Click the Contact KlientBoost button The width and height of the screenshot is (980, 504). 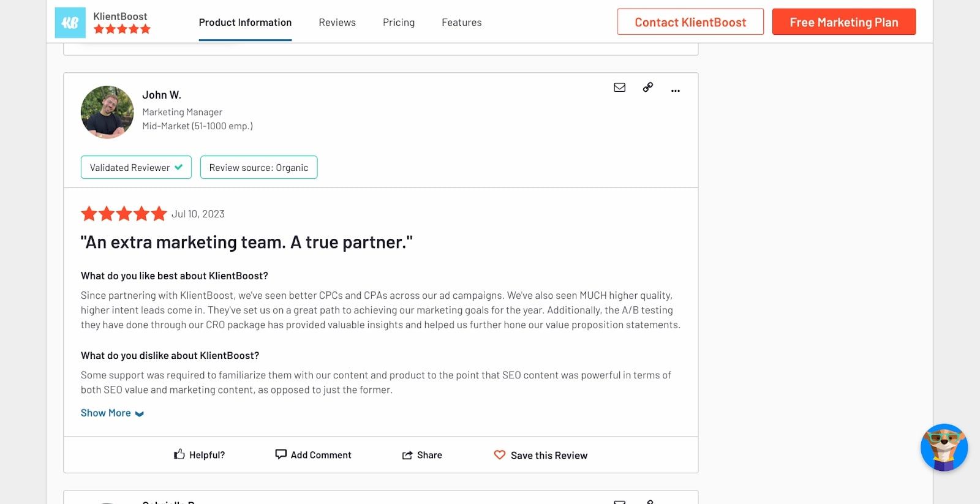point(690,22)
